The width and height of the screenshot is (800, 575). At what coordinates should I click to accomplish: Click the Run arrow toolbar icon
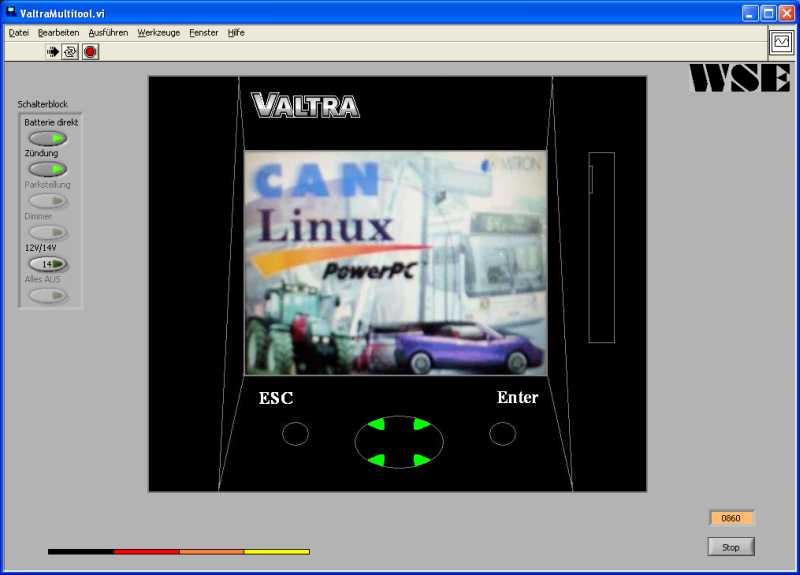tap(53, 52)
